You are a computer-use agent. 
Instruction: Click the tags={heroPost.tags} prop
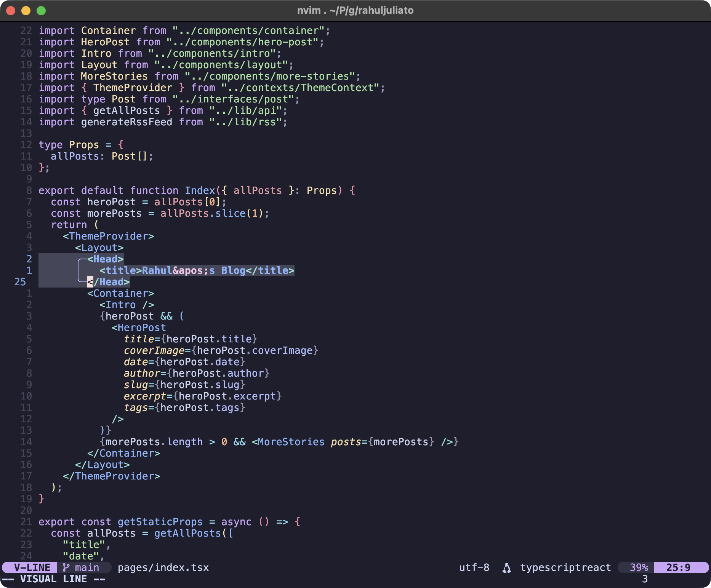pyautogui.click(x=184, y=407)
